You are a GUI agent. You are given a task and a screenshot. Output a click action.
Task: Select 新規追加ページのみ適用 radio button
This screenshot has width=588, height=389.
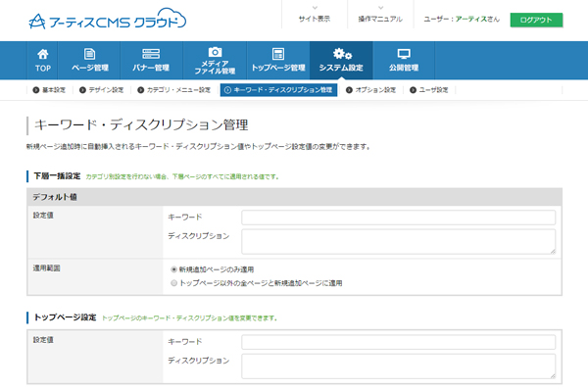tap(174, 269)
